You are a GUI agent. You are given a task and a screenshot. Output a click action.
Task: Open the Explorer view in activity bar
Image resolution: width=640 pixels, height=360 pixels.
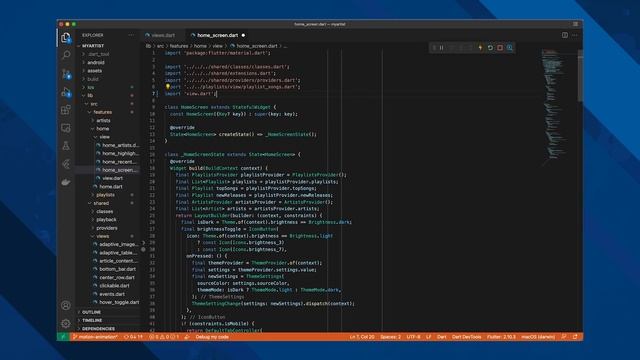66,38
